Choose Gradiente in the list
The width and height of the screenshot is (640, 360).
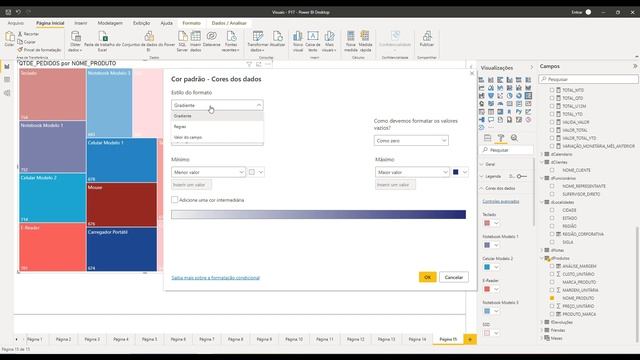tap(217, 116)
